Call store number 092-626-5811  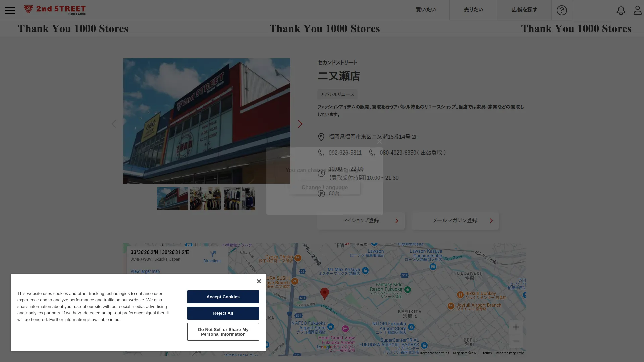(345, 153)
